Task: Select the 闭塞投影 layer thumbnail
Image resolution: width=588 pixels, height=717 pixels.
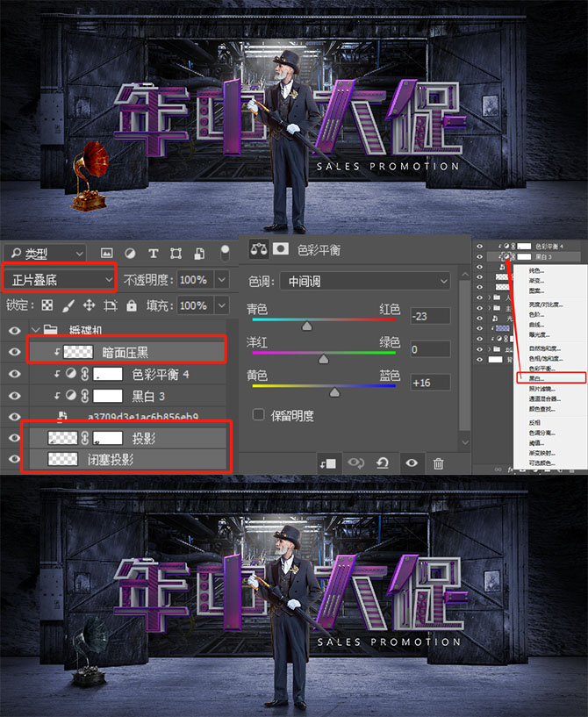Action: pyautogui.click(x=62, y=459)
